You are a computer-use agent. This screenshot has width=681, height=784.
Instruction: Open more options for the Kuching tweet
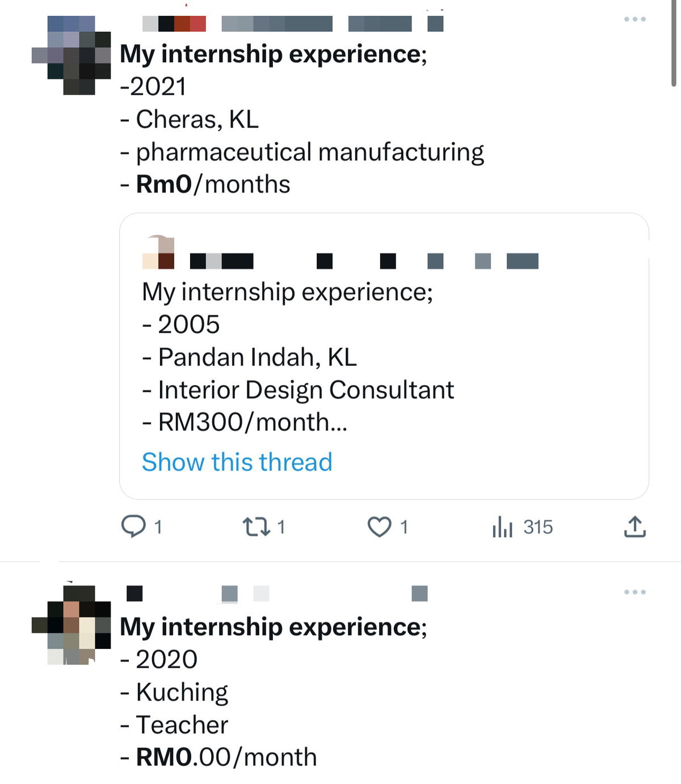pos(634,592)
